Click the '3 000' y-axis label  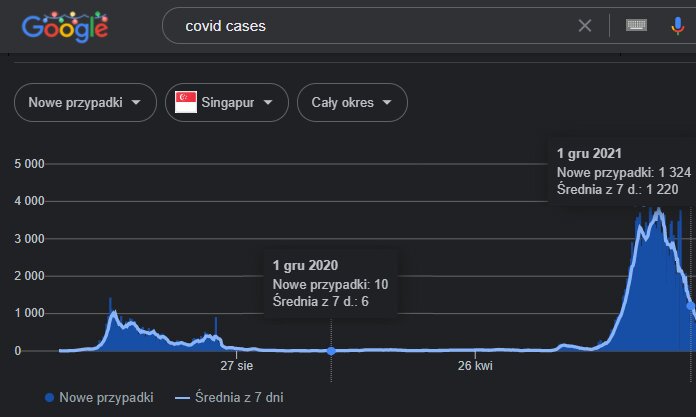29,239
